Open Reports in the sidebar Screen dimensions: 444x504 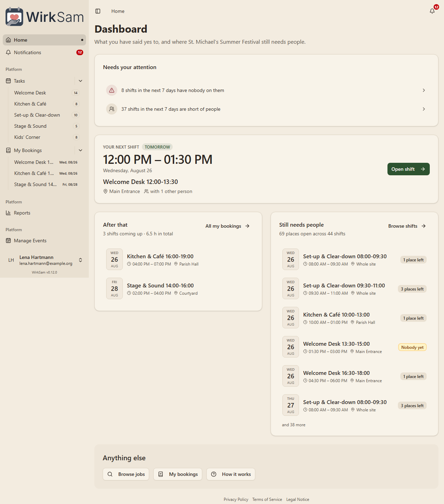point(44,213)
